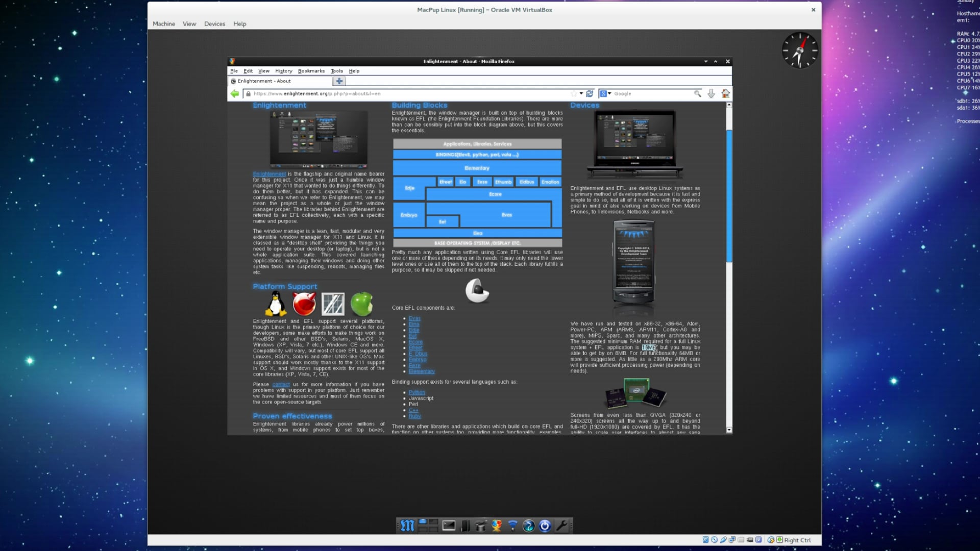Click the VirtualBox network status icon
The width and height of the screenshot is (980, 551).
click(732, 540)
